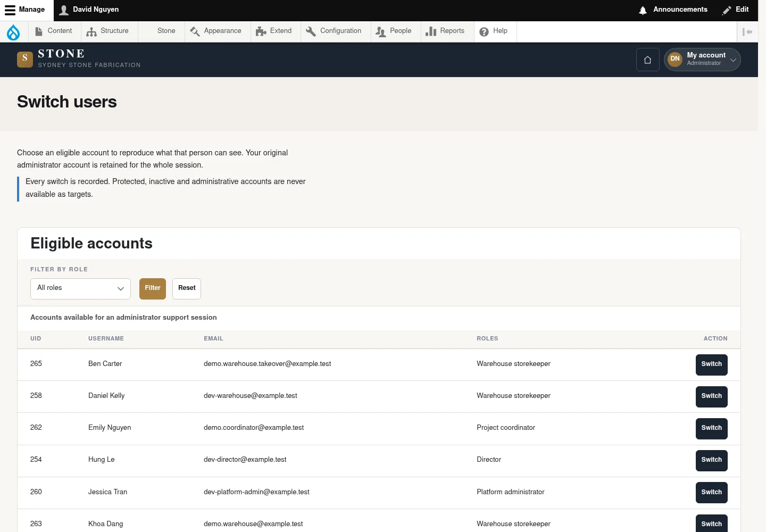The height and width of the screenshot is (532, 766).
Task: Switch to Emily Nguyen's account
Action: tap(712, 428)
